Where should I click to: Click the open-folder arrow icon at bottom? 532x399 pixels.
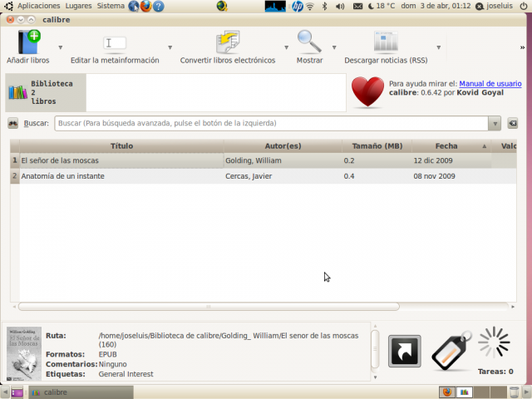(405, 351)
